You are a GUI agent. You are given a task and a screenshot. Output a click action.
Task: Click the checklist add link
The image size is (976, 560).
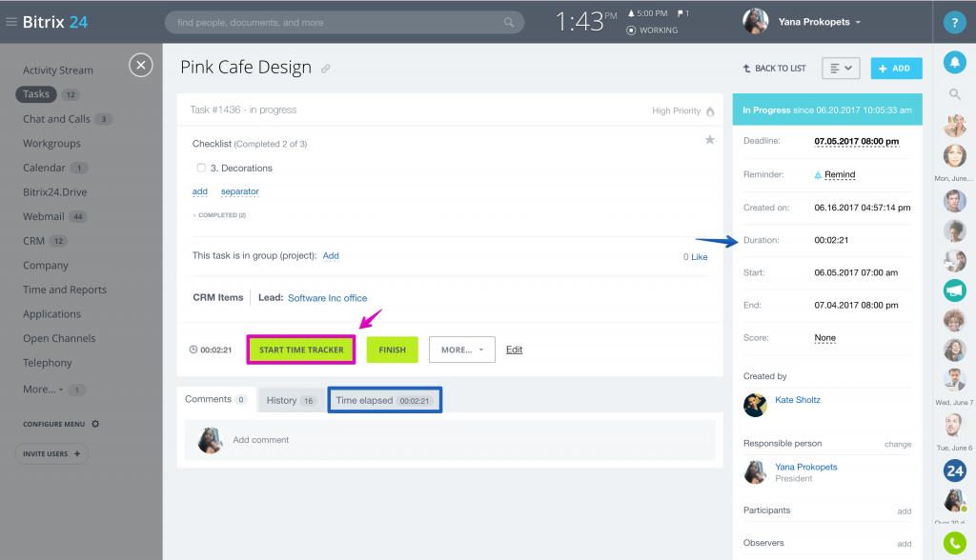pyautogui.click(x=200, y=191)
